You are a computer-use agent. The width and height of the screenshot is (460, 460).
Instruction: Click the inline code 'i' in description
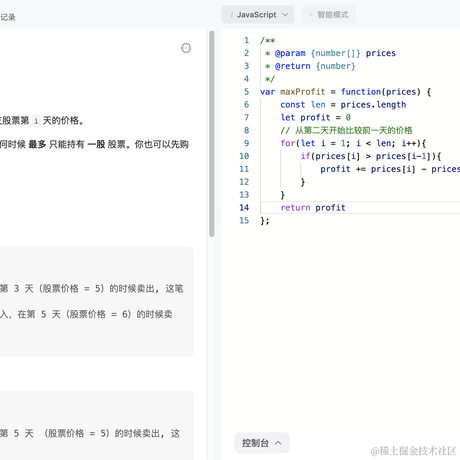36,120
